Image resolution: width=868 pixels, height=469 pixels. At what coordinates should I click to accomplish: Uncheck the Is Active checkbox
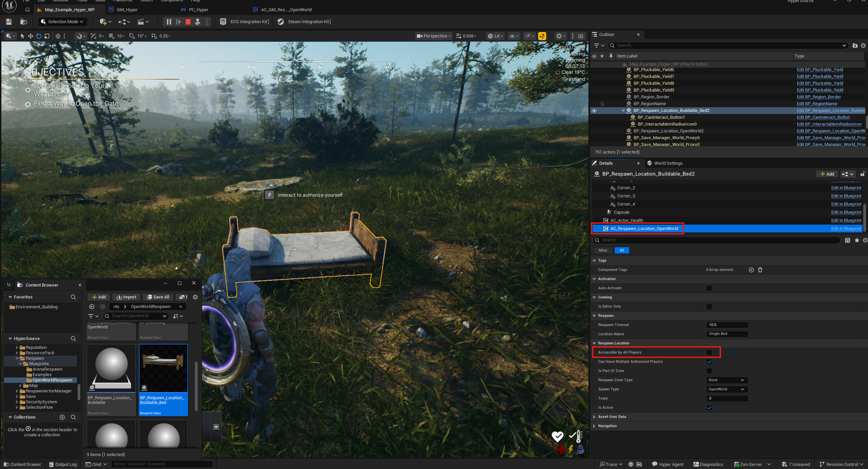pyautogui.click(x=709, y=408)
